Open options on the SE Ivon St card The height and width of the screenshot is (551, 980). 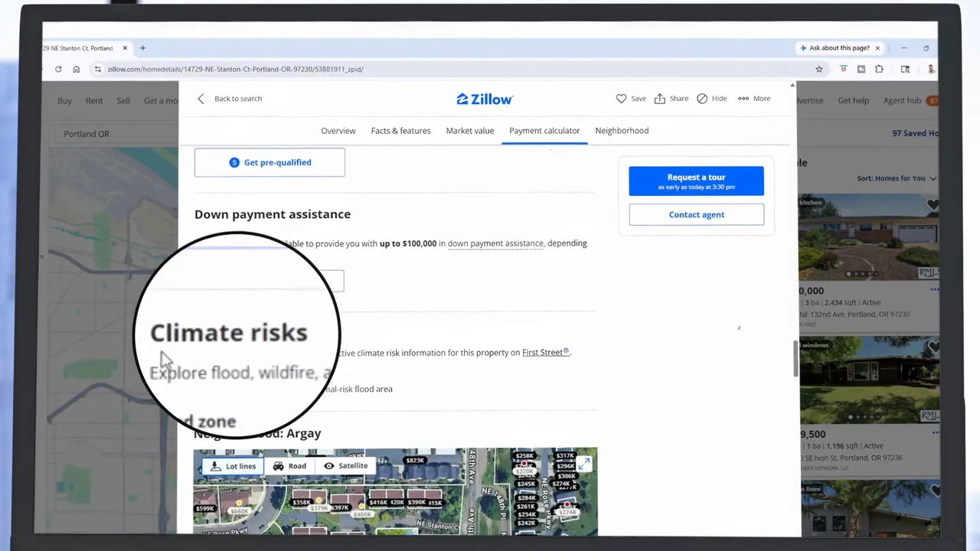(934, 434)
